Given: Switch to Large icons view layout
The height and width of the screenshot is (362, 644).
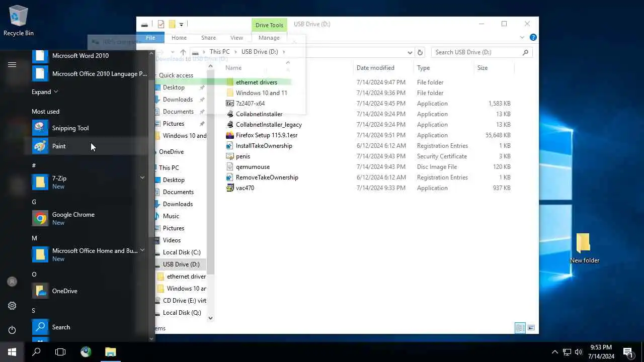Looking at the screenshot, I should 531,328.
